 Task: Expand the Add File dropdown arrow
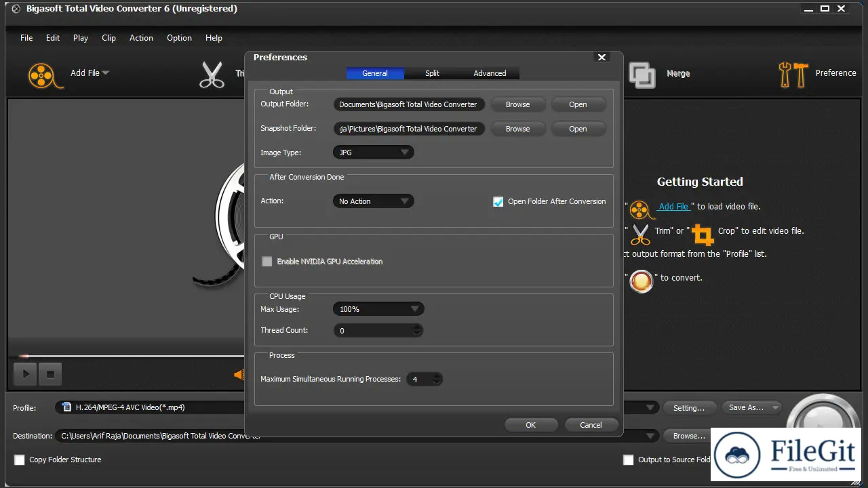106,73
